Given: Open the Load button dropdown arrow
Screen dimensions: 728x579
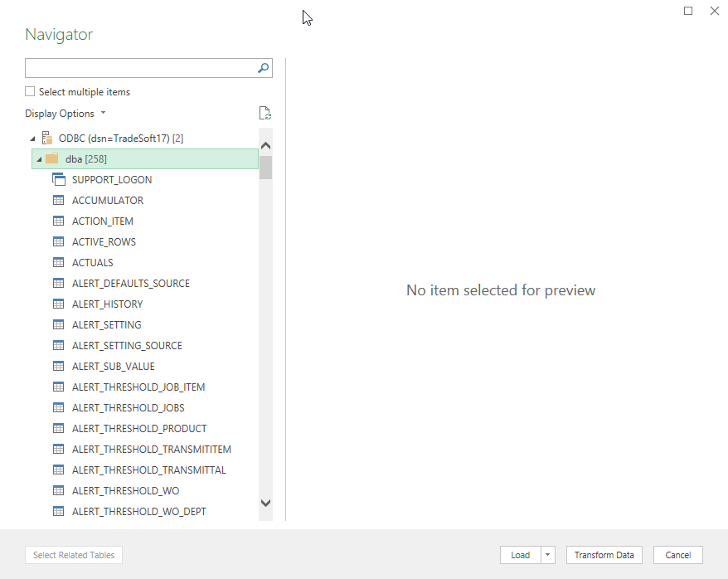Looking at the screenshot, I should tap(547, 555).
